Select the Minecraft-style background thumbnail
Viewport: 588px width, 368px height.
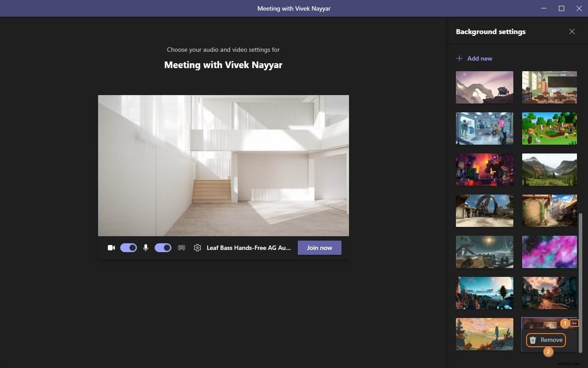click(x=549, y=128)
